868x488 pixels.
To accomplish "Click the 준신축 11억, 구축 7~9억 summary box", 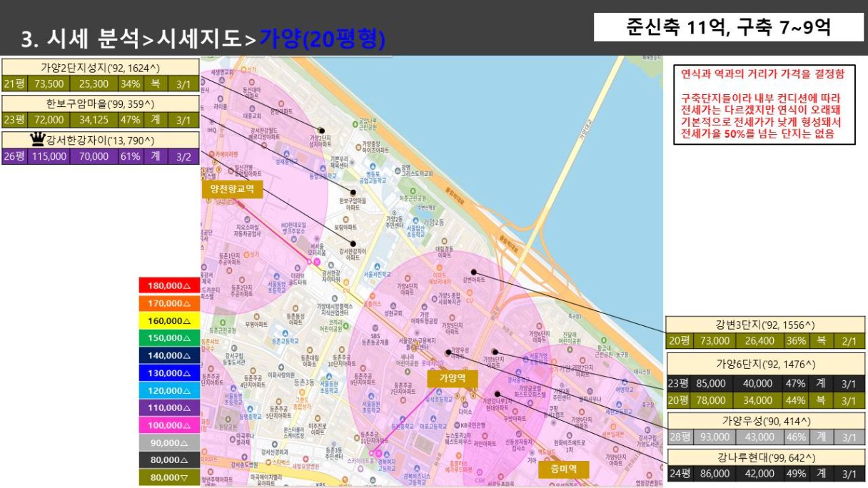I will (729, 28).
